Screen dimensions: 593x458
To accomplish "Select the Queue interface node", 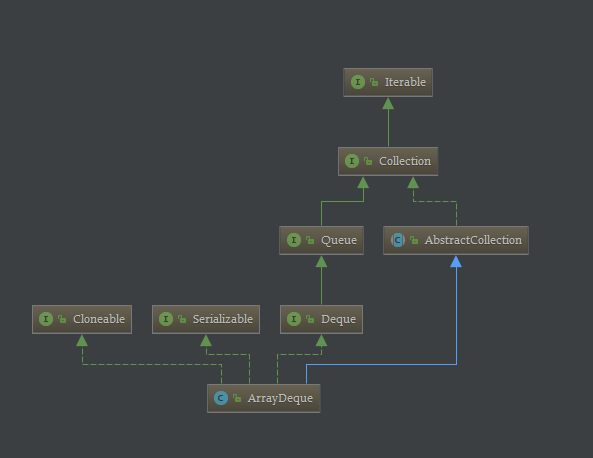I will (x=321, y=241).
